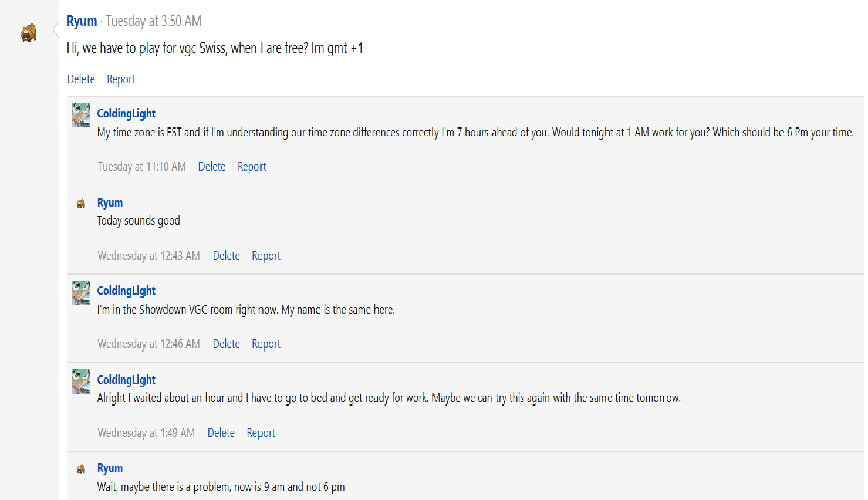Delete the Wednesday 12:46 AM comment
Viewport: 868px width, 500px height.
coord(226,344)
